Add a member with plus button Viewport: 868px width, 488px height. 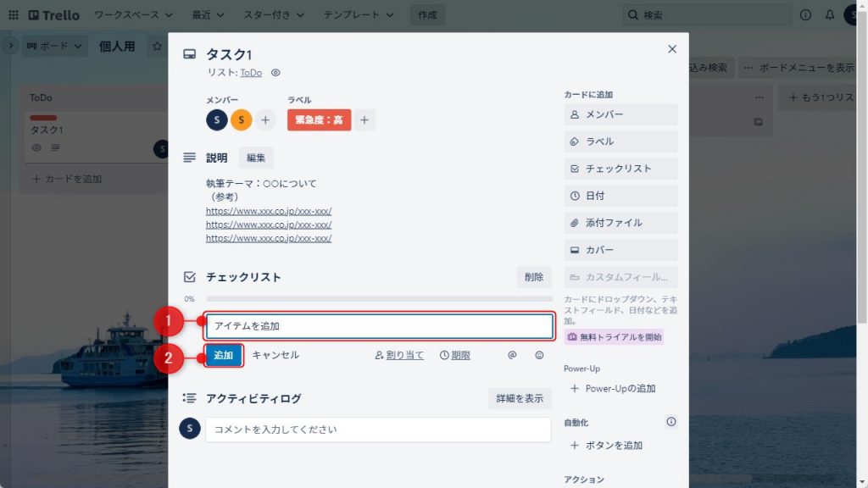point(265,120)
